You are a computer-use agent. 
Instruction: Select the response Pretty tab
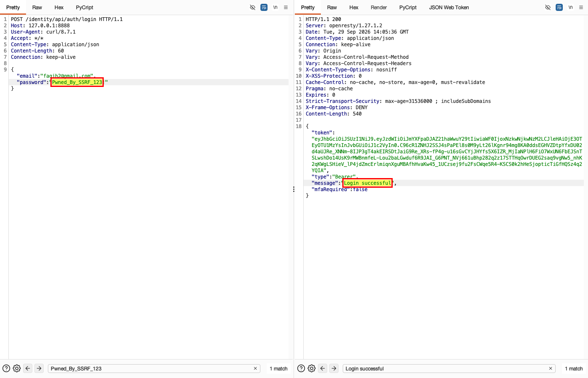tap(308, 7)
